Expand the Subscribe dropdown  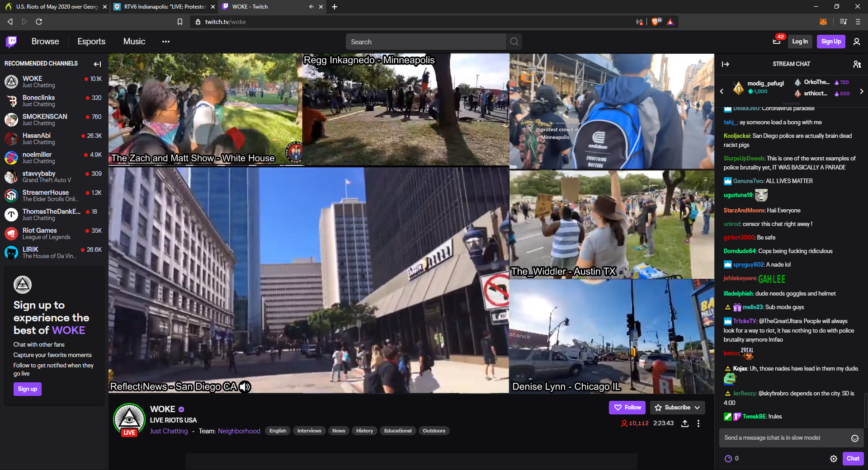point(698,408)
